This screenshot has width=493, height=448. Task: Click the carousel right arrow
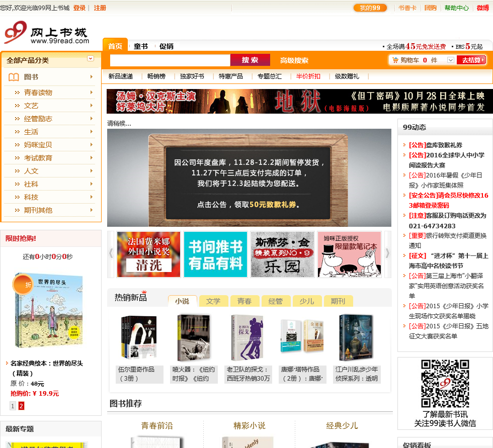(x=387, y=253)
